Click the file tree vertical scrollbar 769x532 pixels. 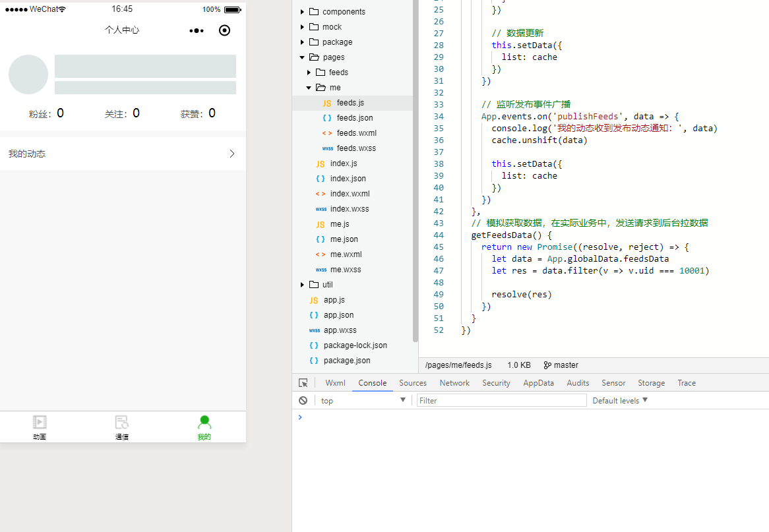(415, 171)
